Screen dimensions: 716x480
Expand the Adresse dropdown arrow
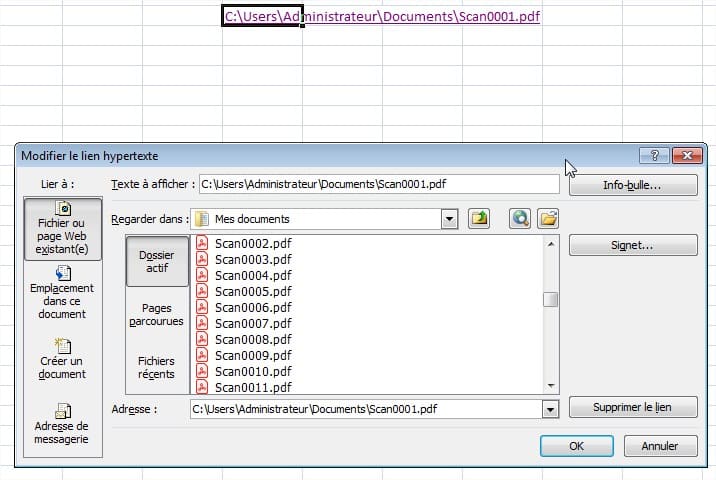(550, 409)
